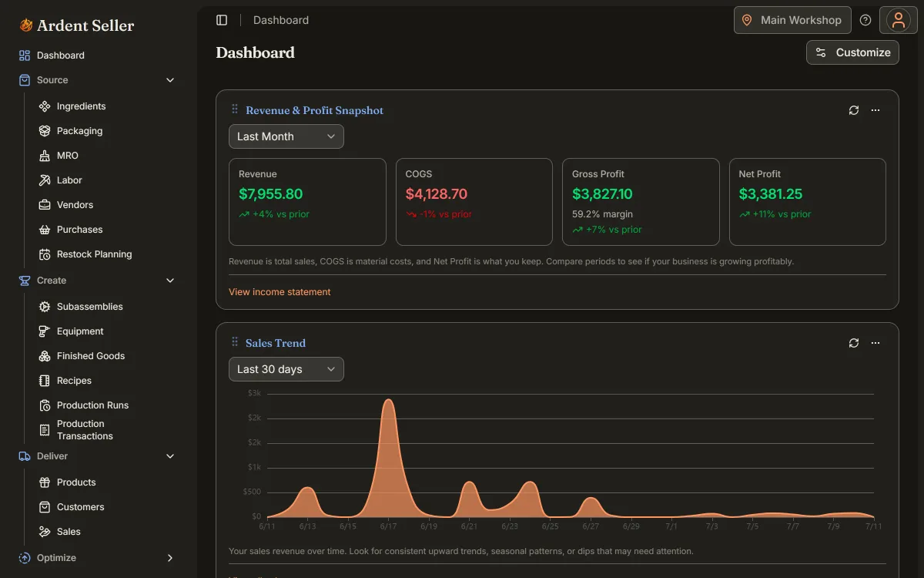Click the Net Profit $3,381.25 card

click(808, 202)
